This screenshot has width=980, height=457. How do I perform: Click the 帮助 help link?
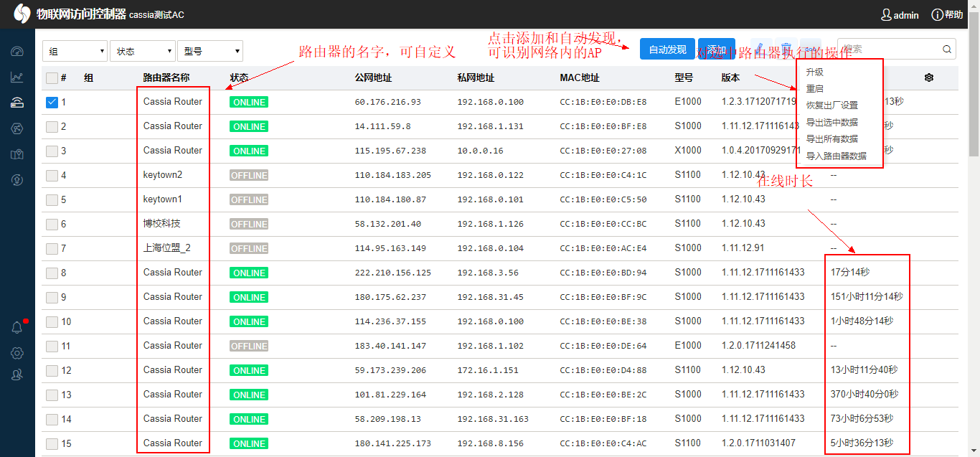[x=947, y=14]
